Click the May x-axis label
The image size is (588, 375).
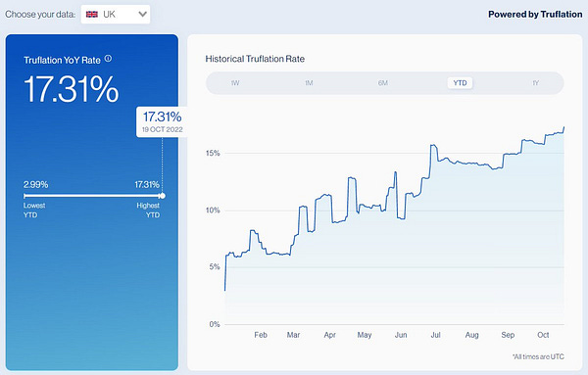coord(365,335)
